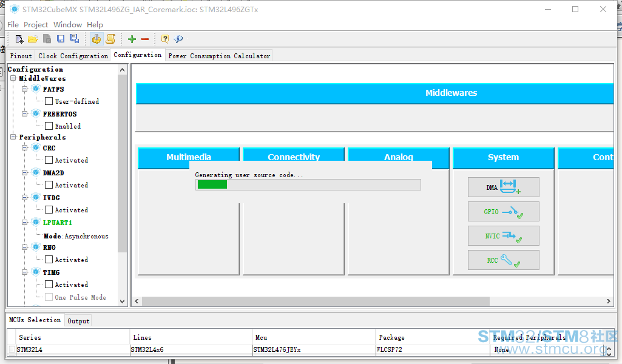Click the Load Project folder icon

(x=33, y=39)
